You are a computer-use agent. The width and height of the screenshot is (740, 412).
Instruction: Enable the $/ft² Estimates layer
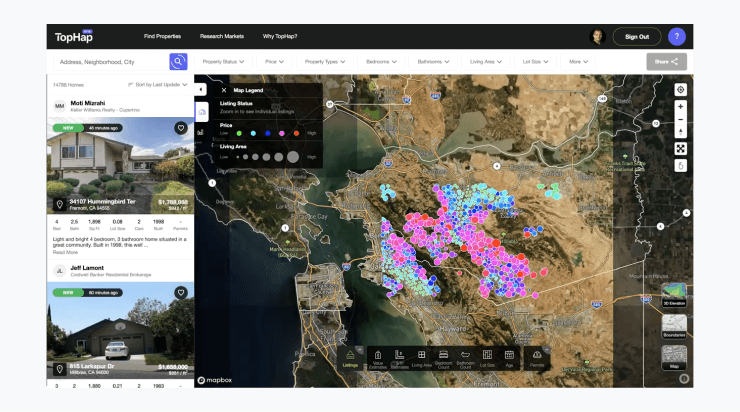(399, 359)
